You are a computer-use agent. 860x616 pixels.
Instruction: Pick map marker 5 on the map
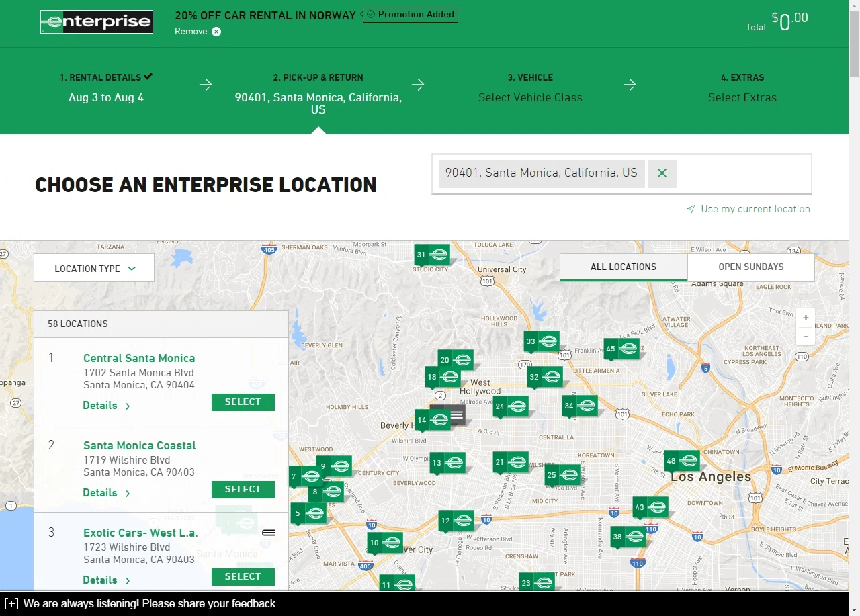click(308, 513)
